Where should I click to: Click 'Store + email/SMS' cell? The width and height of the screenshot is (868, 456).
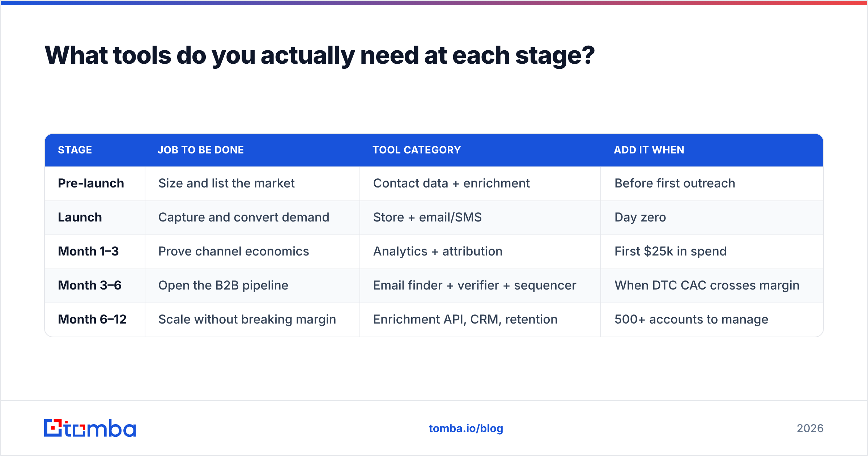(480, 218)
